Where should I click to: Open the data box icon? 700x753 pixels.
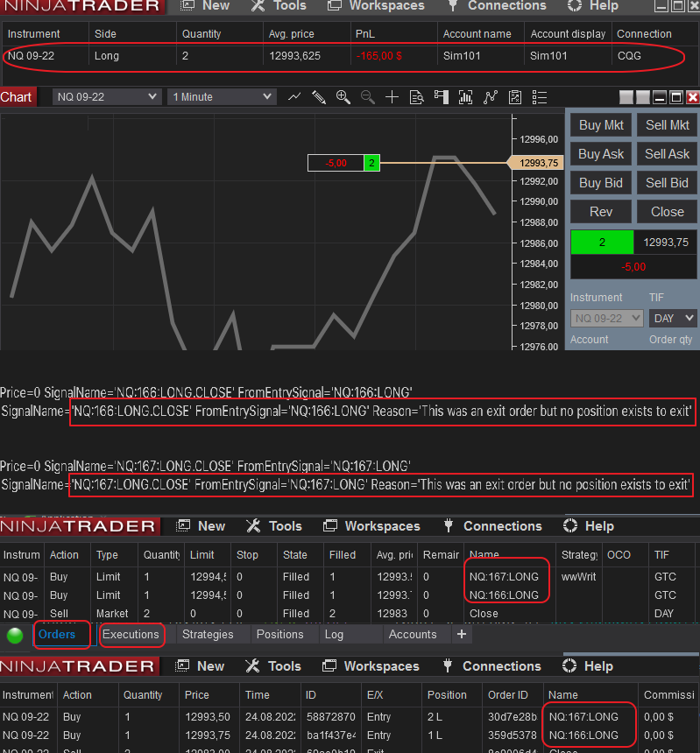[416, 97]
